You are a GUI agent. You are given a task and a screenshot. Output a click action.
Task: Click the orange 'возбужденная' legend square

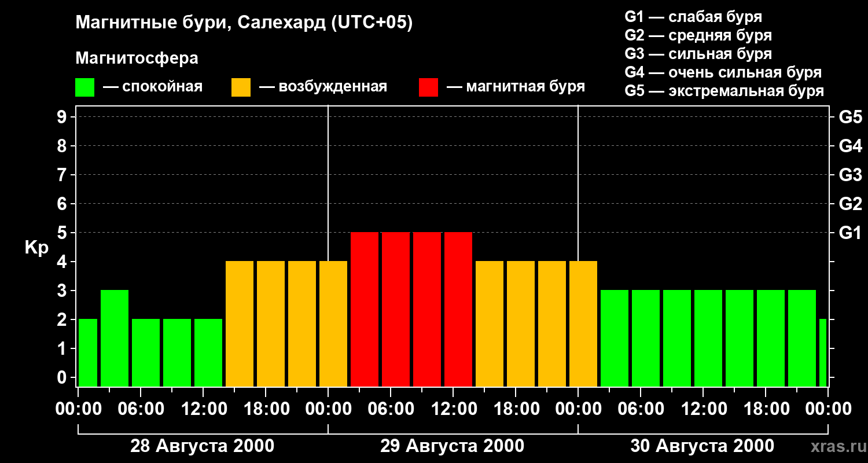pyautogui.click(x=241, y=87)
